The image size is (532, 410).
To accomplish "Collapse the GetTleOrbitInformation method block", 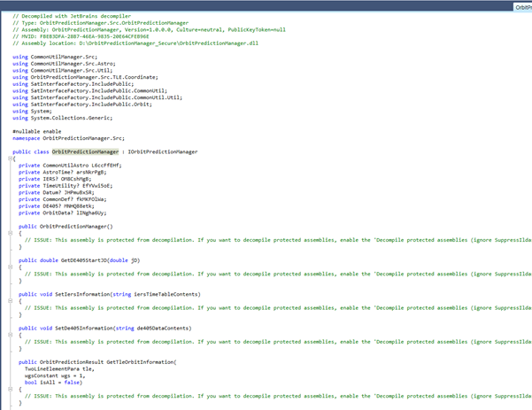I will [x=10, y=390].
